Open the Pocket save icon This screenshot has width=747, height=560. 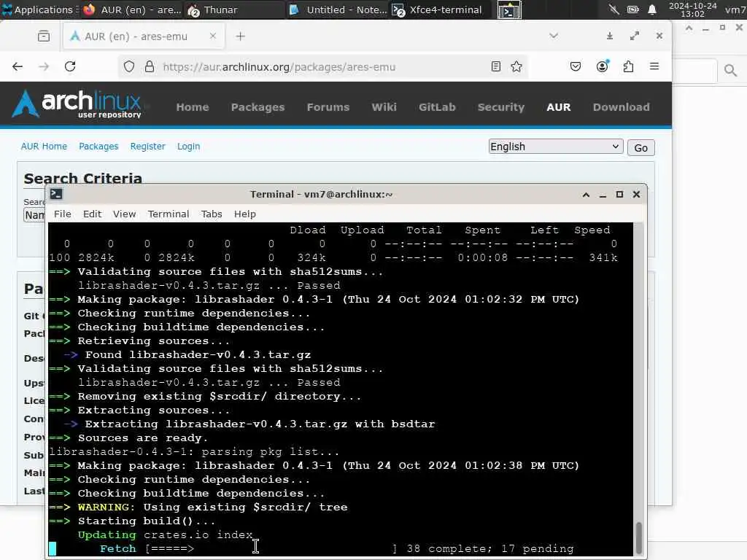click(x=576, y=66)
